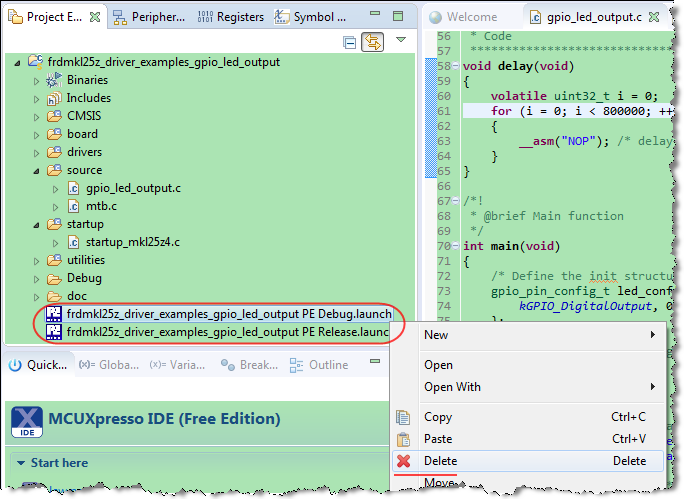Viewport: 684px width, 499px height.
Task: Select startup_mkl25z4.c in the tree
Action: (x=133, y=242)
